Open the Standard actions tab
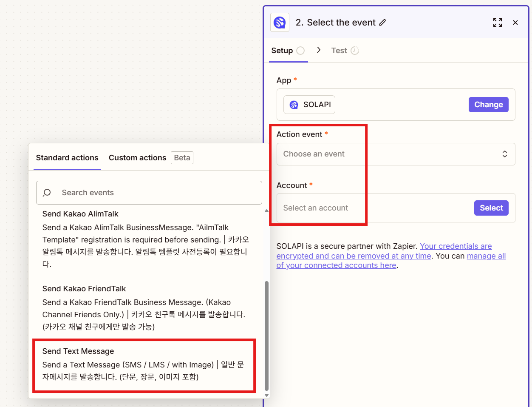This screenshot has width=532, height=407. pyautogui.click(x=67, y=158)
